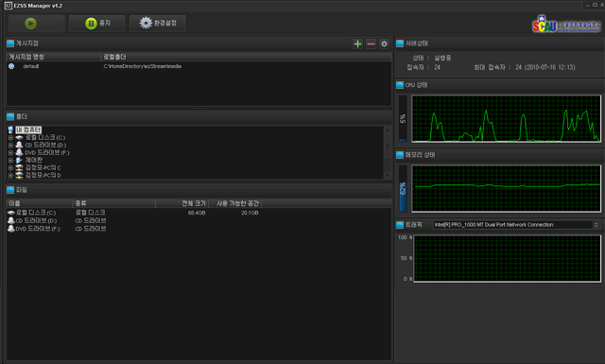Image resolution: width=605 pixels, height=364 pixels.
Task: Click the folder tree scrollbar down arrow
Action: pyautogui.click(x=388, y=175)
